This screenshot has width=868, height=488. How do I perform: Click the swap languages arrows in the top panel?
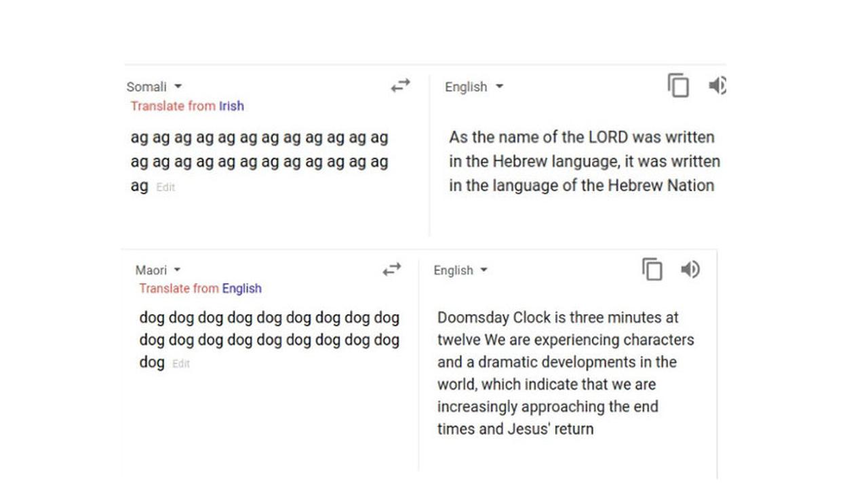(399, 85)
